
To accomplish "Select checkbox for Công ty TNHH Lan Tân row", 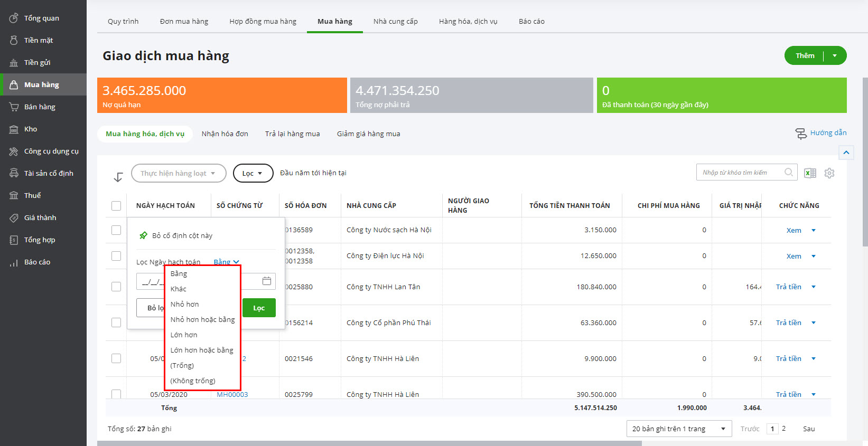I will click(x=116, y=287).
